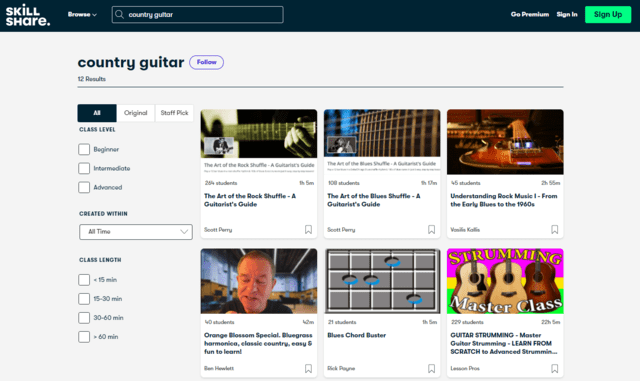Click the Go Premium link
640x381 pixels.
[x=530, y=14]
